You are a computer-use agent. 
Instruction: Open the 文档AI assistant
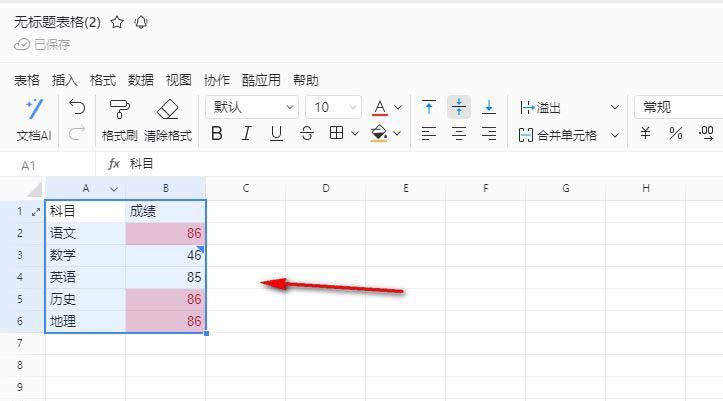[34, 119]
